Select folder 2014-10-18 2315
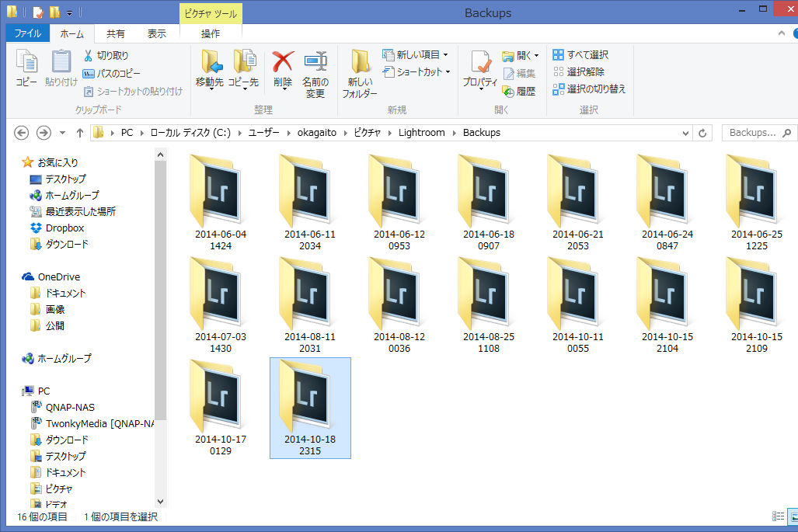Image resolution: width=798 pixels, height=532 pixels. coord(310,408)
